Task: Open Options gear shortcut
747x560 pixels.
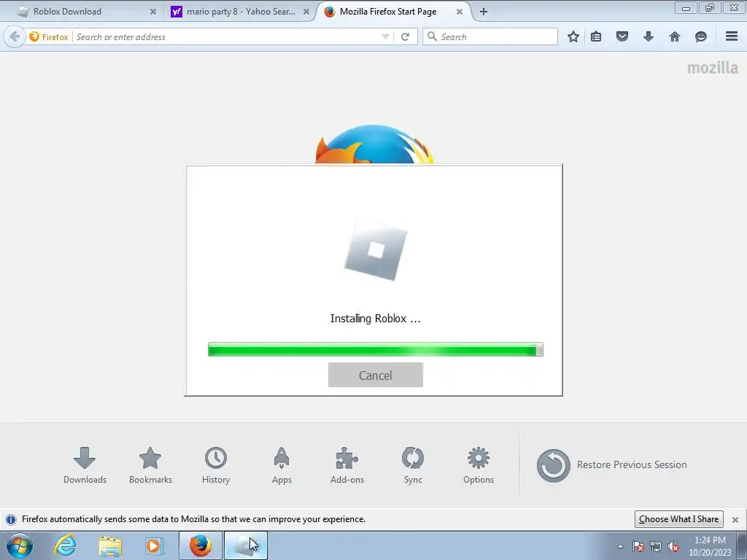Action: click(479, 466)
